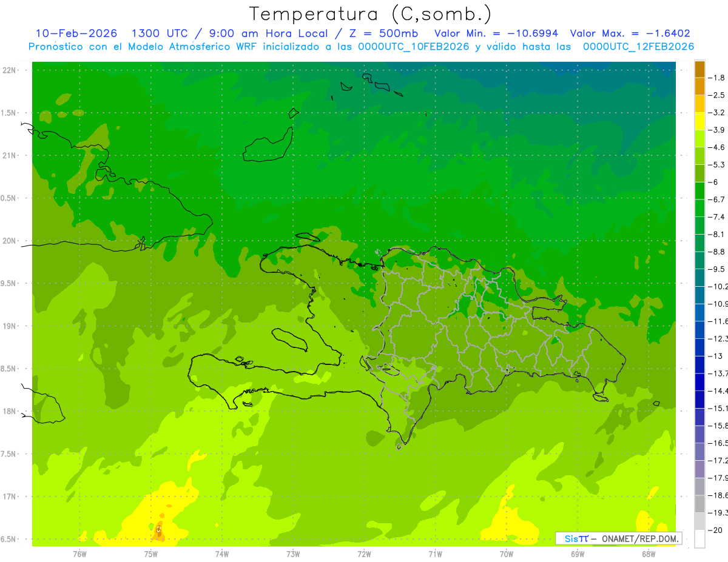728x562 pixels.
Task: Click the '-17.9' colorbar value
Action: [x=718, y=478]
